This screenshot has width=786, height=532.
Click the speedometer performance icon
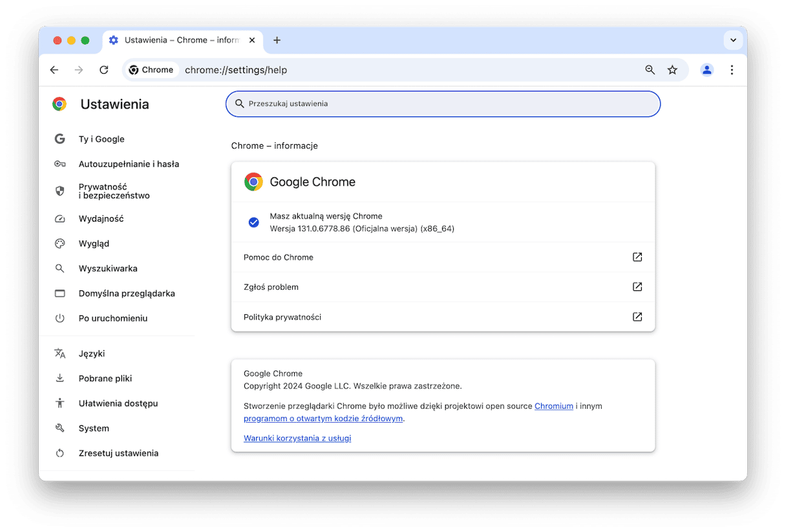[x=60, y=218]
